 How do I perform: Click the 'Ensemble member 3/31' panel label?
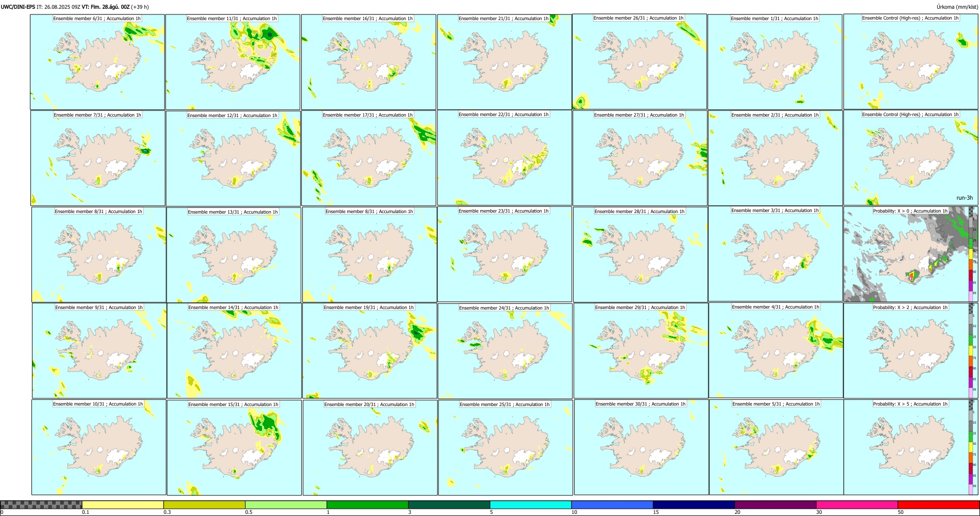(775, 211)
